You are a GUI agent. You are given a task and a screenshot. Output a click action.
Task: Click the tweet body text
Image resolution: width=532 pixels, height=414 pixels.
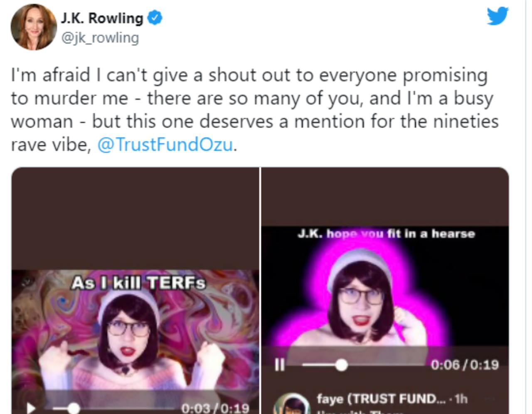254,110
